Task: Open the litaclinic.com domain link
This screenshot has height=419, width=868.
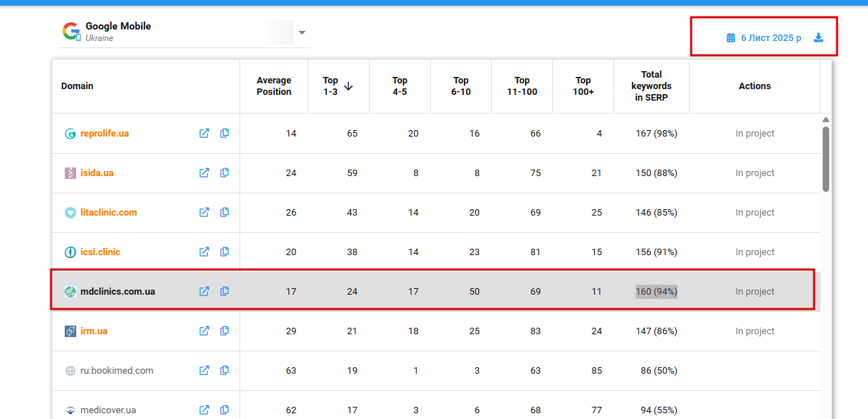Action: click(x=109, y=212)
